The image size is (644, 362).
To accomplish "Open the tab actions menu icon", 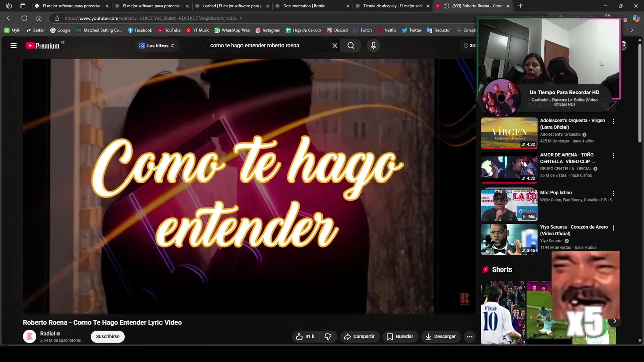I will click(23, 6).
